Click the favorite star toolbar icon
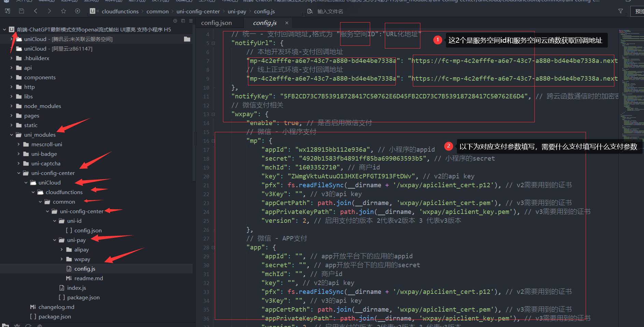Image resolution: width=644 pixels, height=327 pixels. 64,11
